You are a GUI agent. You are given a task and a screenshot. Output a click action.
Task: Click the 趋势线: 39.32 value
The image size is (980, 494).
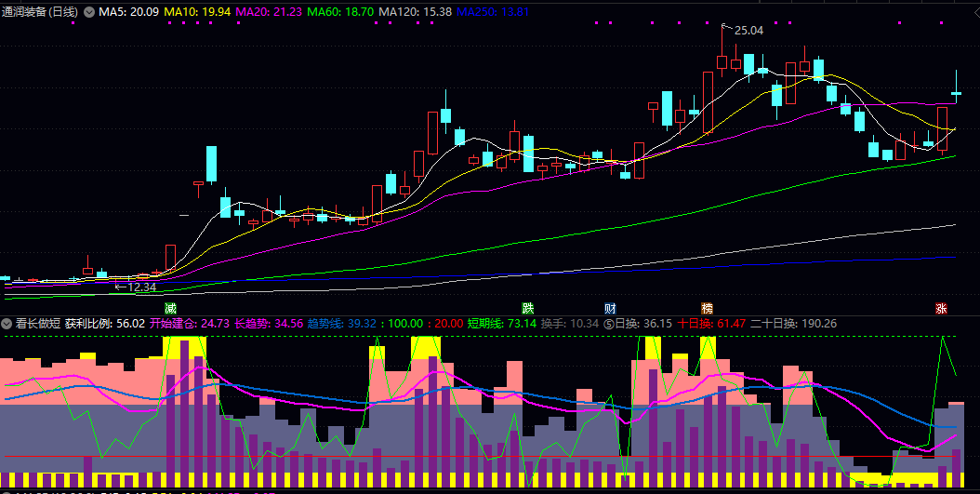point(342,324)
